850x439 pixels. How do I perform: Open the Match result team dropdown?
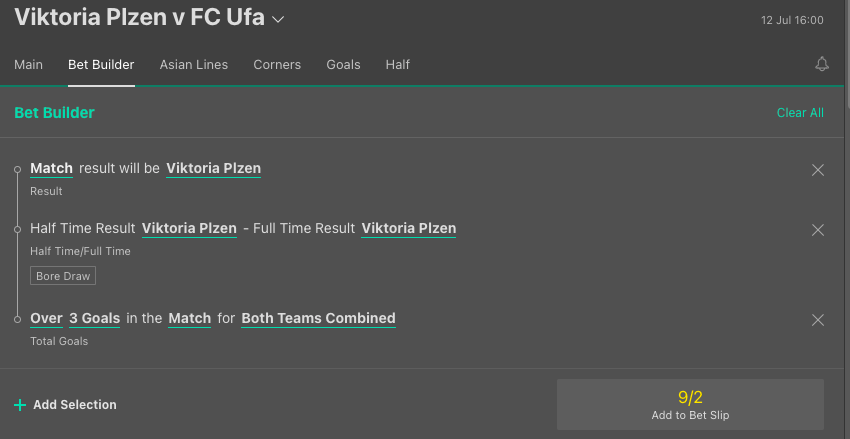[x=213, y=168]
